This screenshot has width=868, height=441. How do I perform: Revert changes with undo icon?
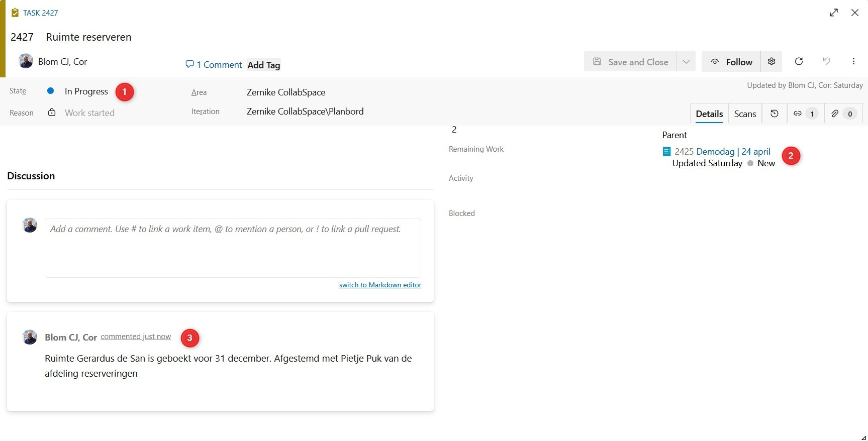point(826,61)
